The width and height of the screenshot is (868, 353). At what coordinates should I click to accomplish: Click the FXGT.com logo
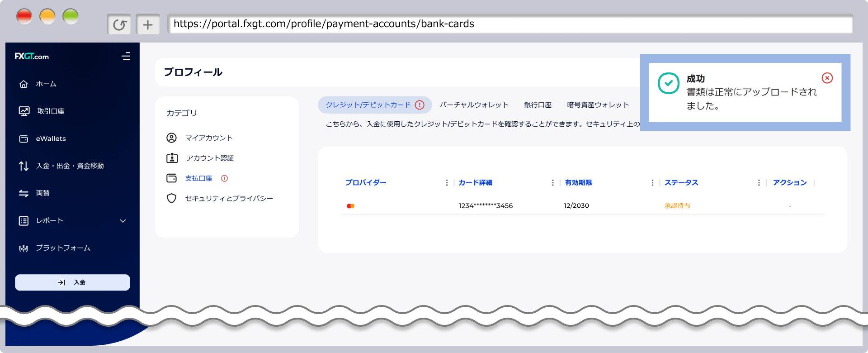pos(32,56)
